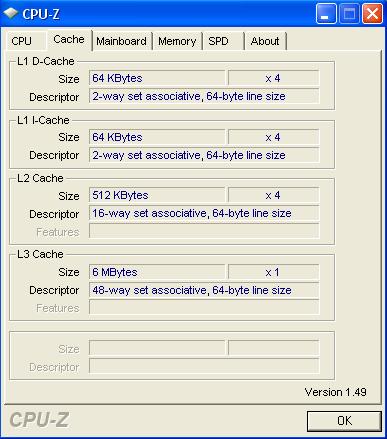Screen dimensions: 387x439
Task: Open the SPD tab
Action: 223,41
